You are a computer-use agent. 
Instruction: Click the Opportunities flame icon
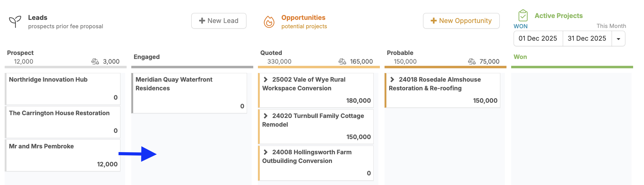(x=269, y=22)
